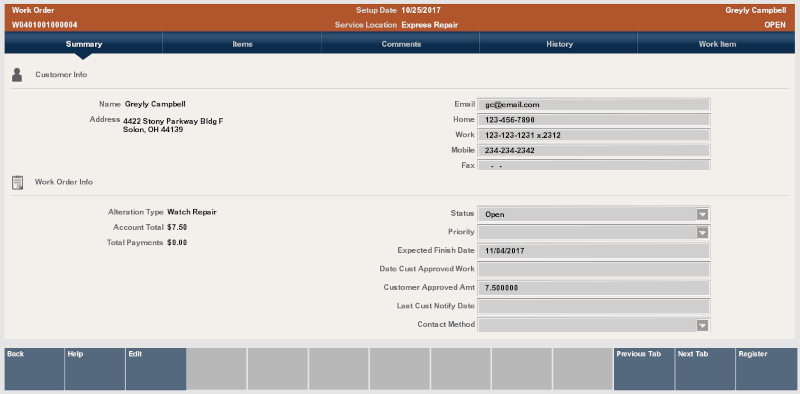The height and width of the screenshot is (394, 800).
Task: Open the Work Item tab
Action: 717,44
